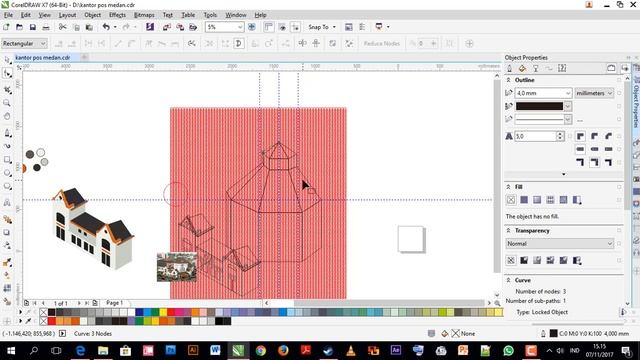The height and width of the screenshot is (360, 640).
Task: Open the Layout menu
Action: (x=67, y=15)
